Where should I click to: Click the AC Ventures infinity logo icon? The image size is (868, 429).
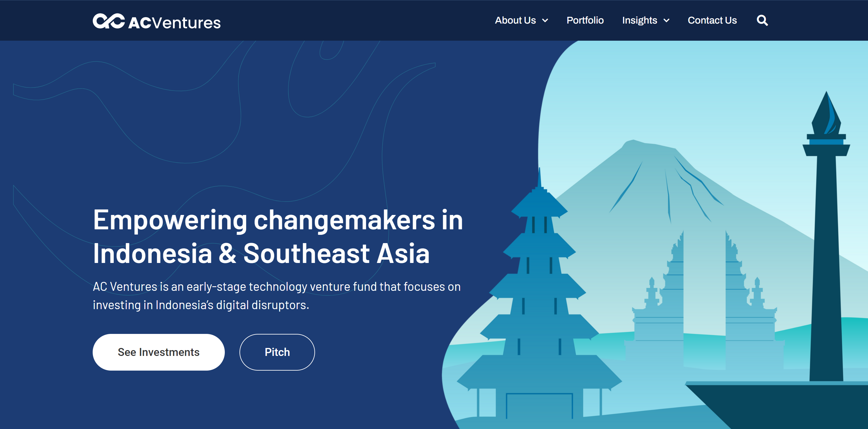tap(109, 21)
